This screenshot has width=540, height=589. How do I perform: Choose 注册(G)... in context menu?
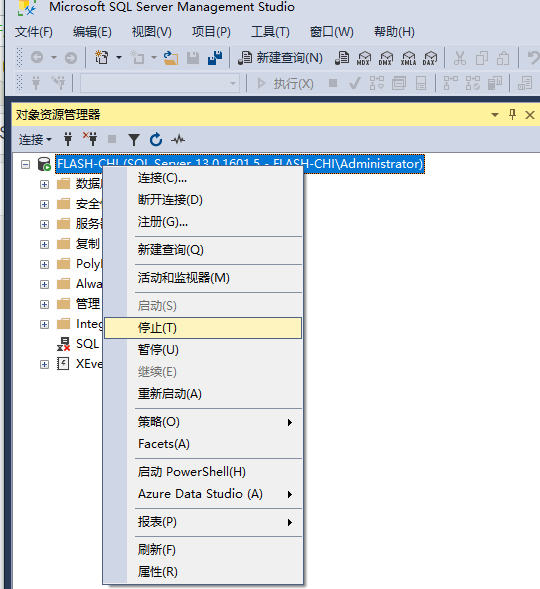pos(203,222)
